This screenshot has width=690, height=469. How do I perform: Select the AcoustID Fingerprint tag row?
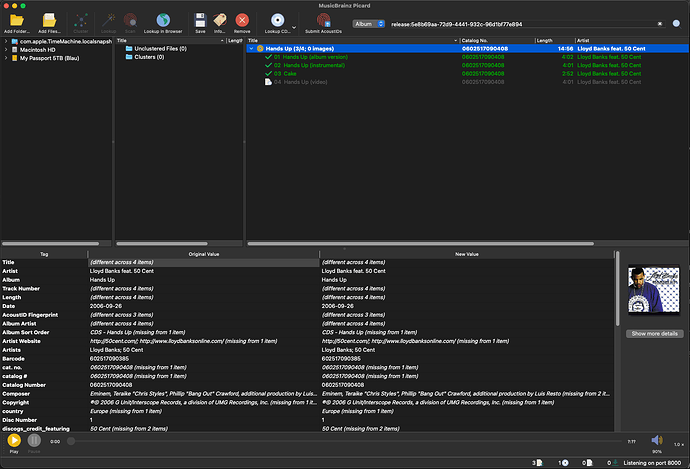coord(307,315)
